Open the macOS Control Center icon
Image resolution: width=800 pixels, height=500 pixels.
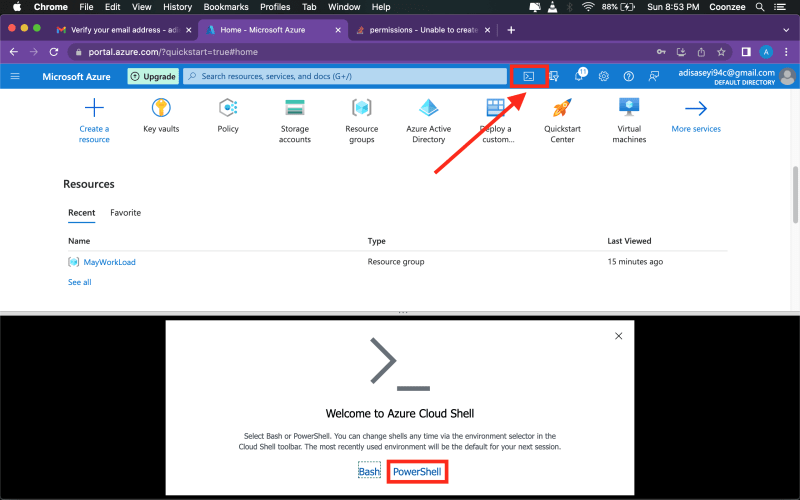pyautogui.click(x=780, y=7)
